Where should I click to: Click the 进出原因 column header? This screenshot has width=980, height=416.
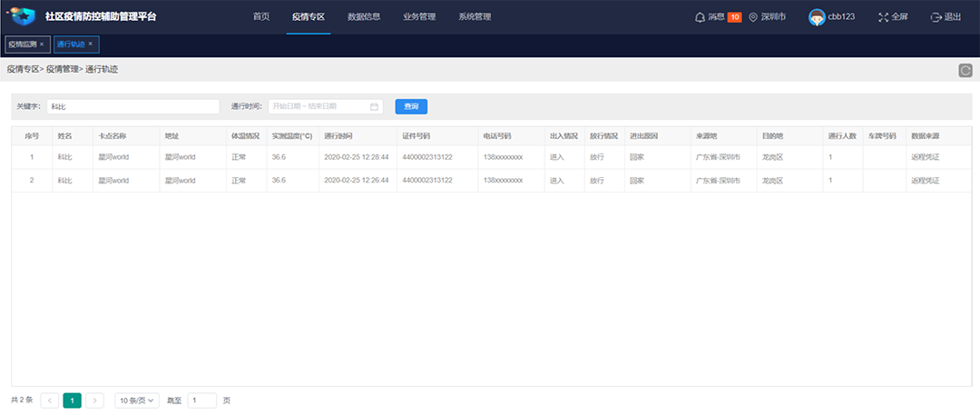(x=643, y=135)
